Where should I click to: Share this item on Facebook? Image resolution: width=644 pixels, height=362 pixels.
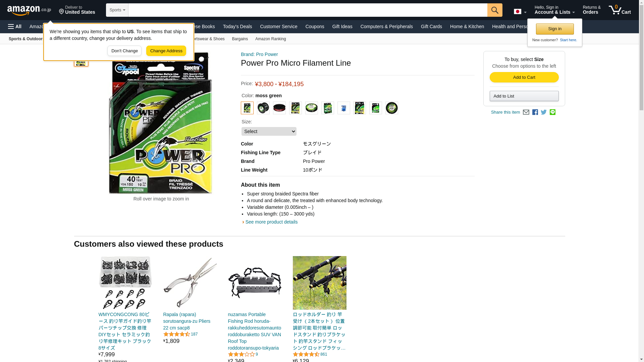(535, 112)
